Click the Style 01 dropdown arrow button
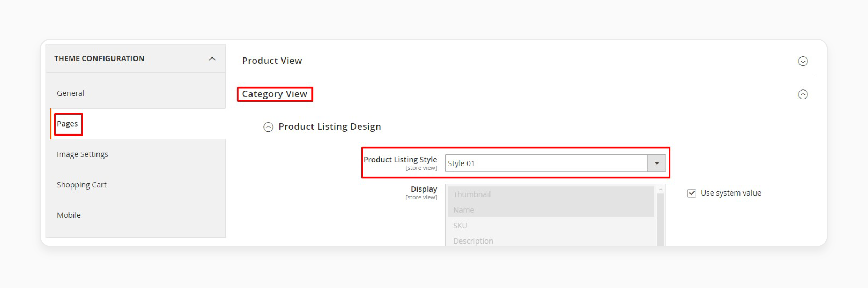 point(656,163)
